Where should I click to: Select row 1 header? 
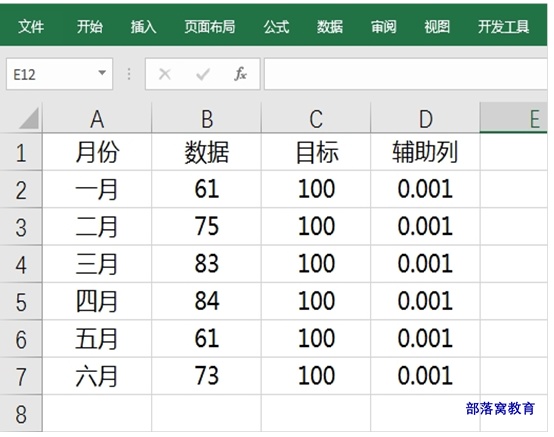coord(21,152)
